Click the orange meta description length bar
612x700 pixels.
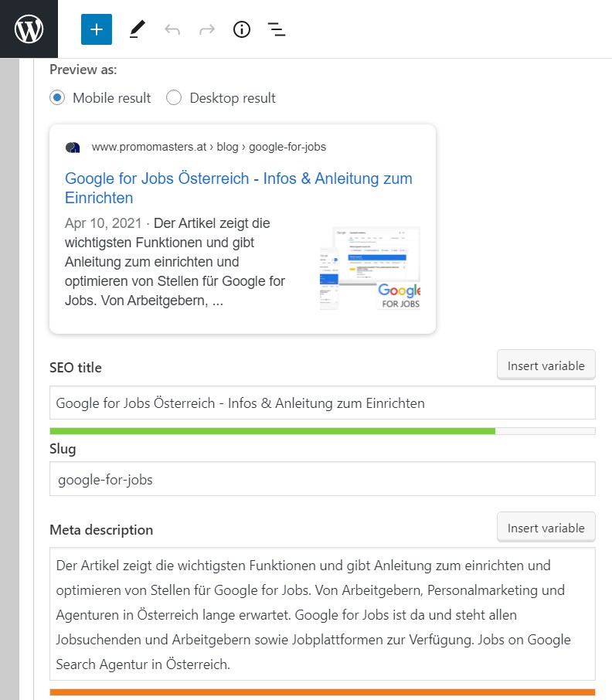pos(322,692)
